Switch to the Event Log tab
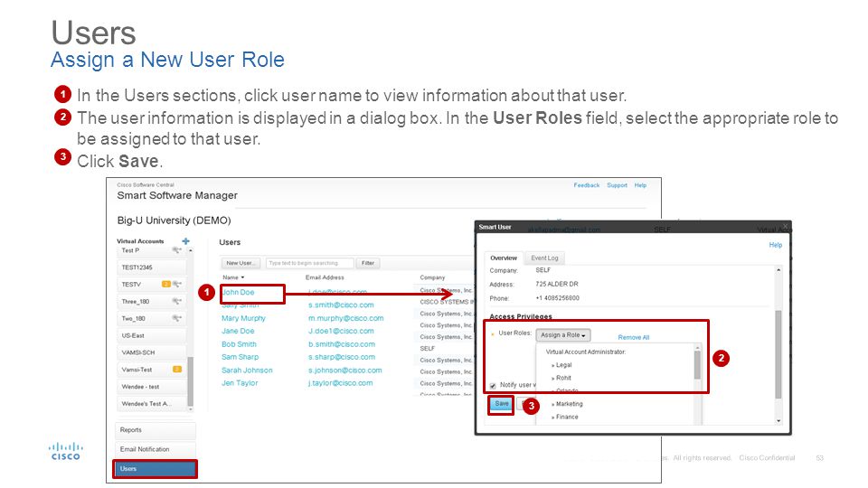 [544, 258]
